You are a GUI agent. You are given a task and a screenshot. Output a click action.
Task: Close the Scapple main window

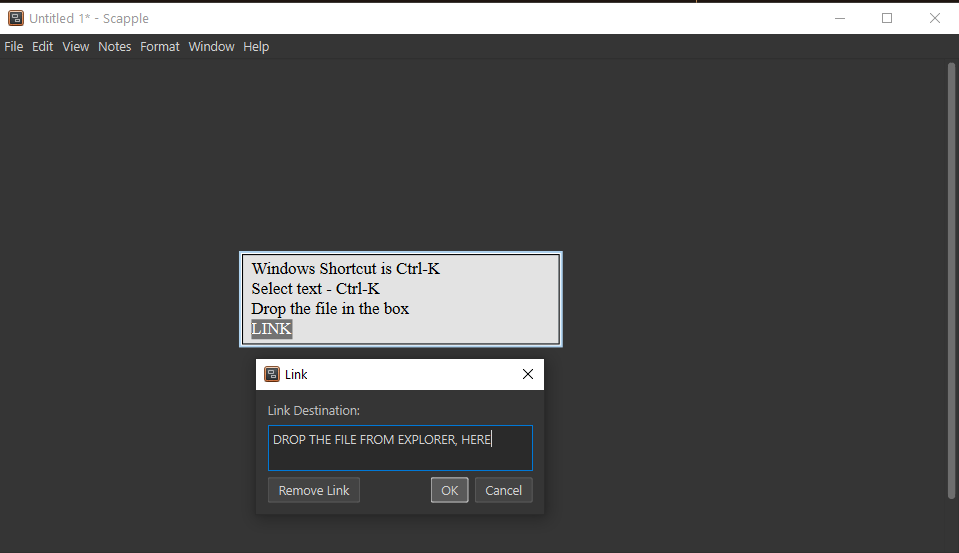[935, 18]
